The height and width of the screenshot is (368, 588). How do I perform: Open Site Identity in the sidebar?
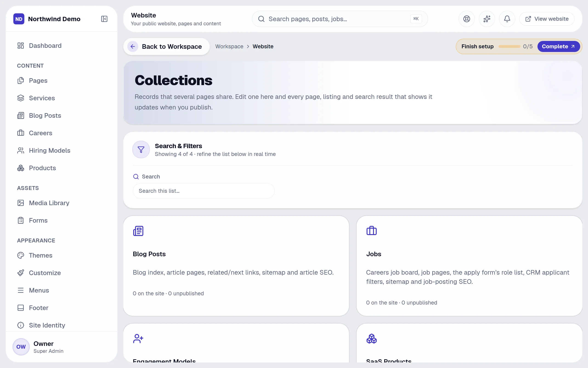pyautogui.click(x=62, y=325)
